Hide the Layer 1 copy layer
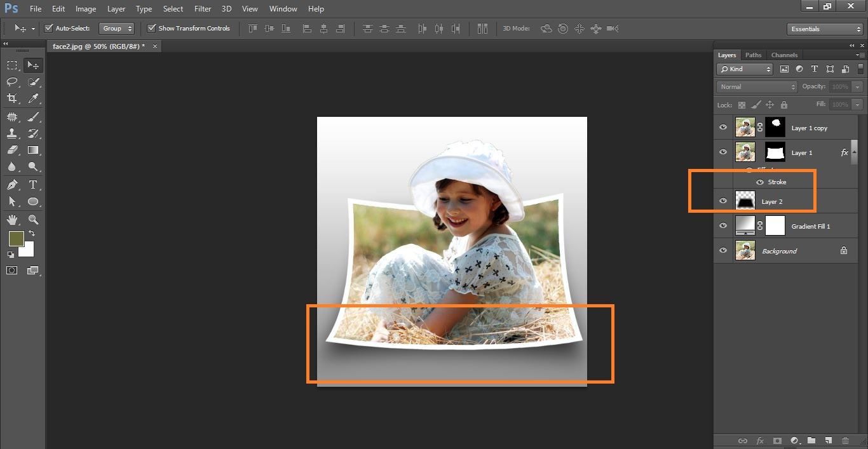 tap(722, 128)
